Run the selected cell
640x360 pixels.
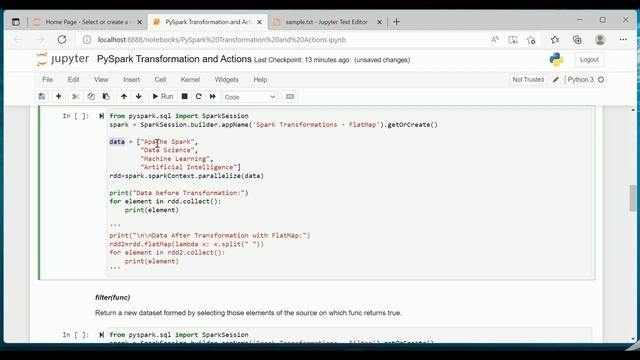(x=162, y=97)
